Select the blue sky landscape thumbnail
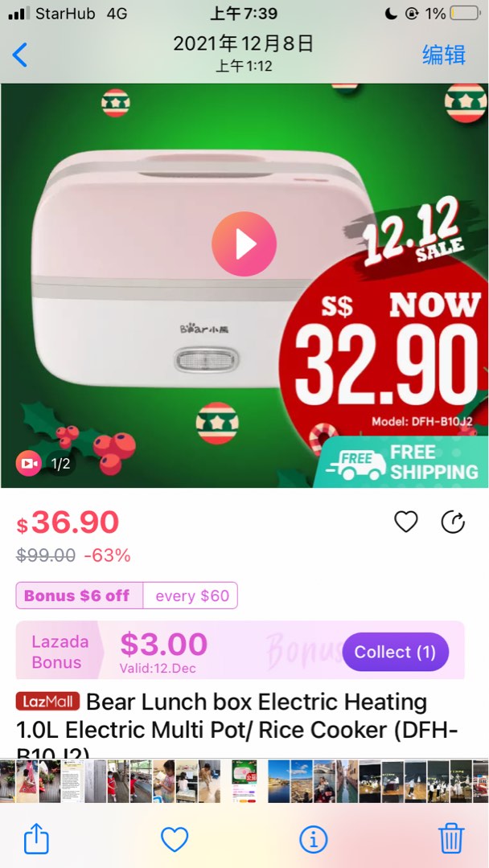This screenshot has height=868, width=489. tap(302, 781)
